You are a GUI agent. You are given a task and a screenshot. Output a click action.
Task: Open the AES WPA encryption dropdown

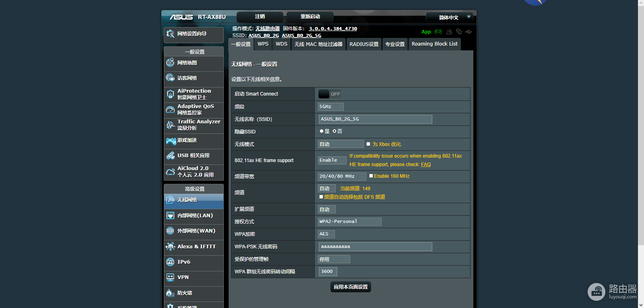click(x=326, y=234)
